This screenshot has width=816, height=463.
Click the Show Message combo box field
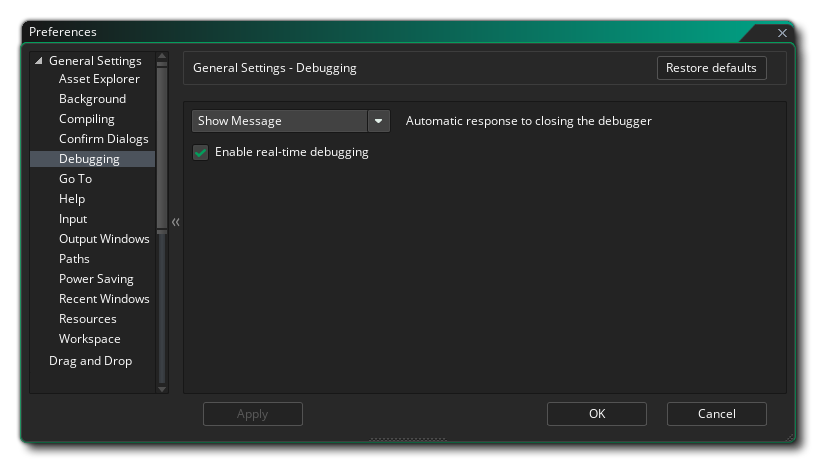[280, 121]
